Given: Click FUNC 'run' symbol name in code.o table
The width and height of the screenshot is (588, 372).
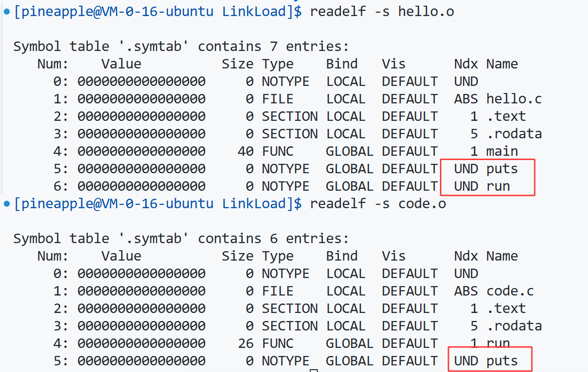Looking at the screenshot, I should pos(498,344).
